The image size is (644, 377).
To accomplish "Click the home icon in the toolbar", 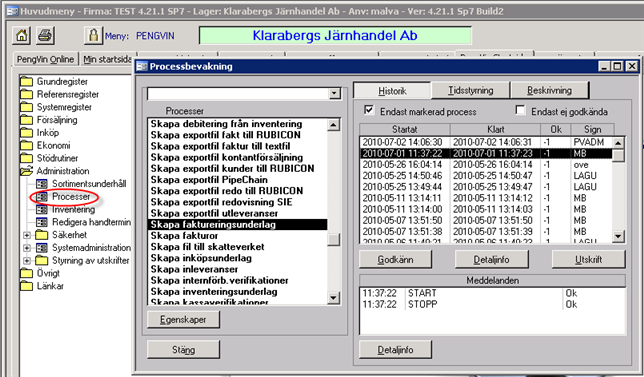I will [x=21, y=36].
